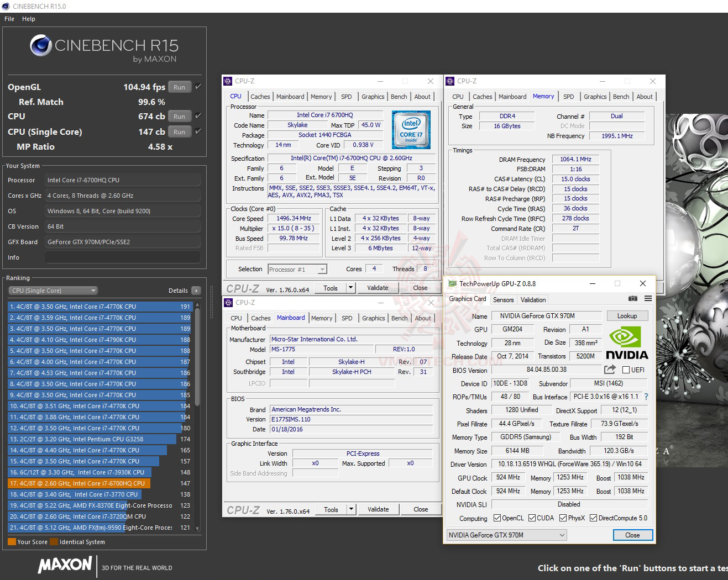Open the Processor #1 selection dropdown
Viewport: 728px width, 580px height.
(297, 270)
